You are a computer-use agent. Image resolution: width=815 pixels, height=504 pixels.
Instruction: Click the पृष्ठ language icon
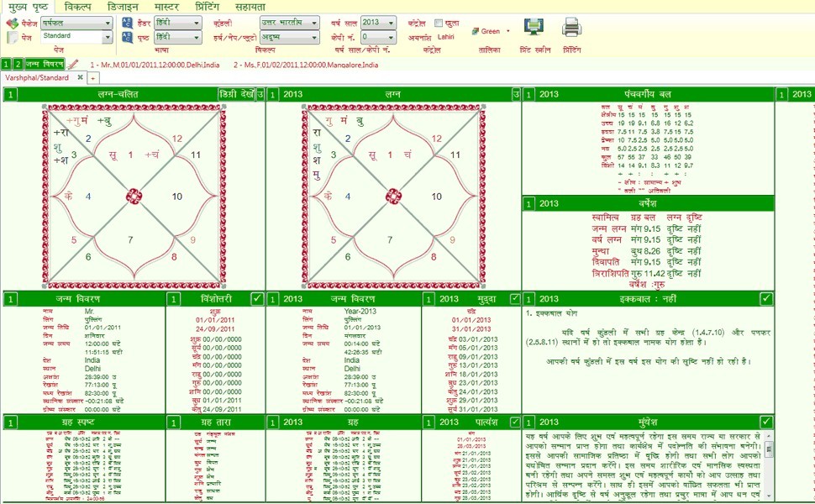click(128, 37)
